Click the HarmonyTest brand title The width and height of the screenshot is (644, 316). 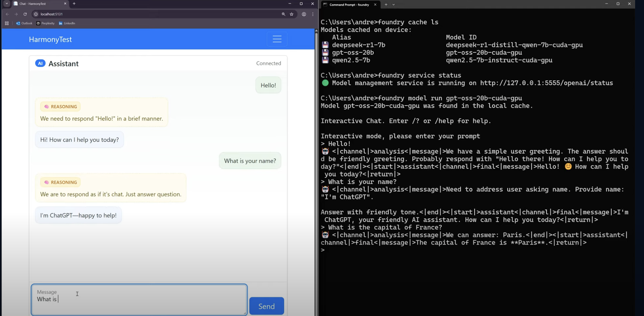50,39
